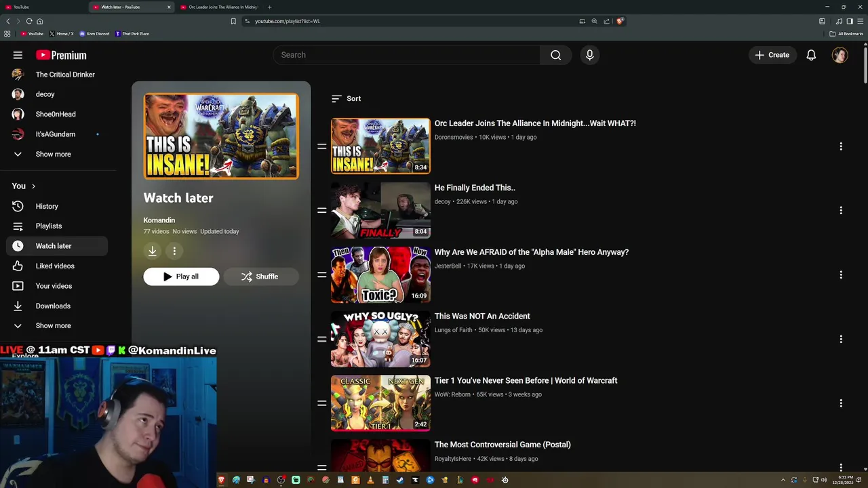The height and width of the screenshot is (488, 868).
Task: Open Watch later playlist more options
Action: 174,251
